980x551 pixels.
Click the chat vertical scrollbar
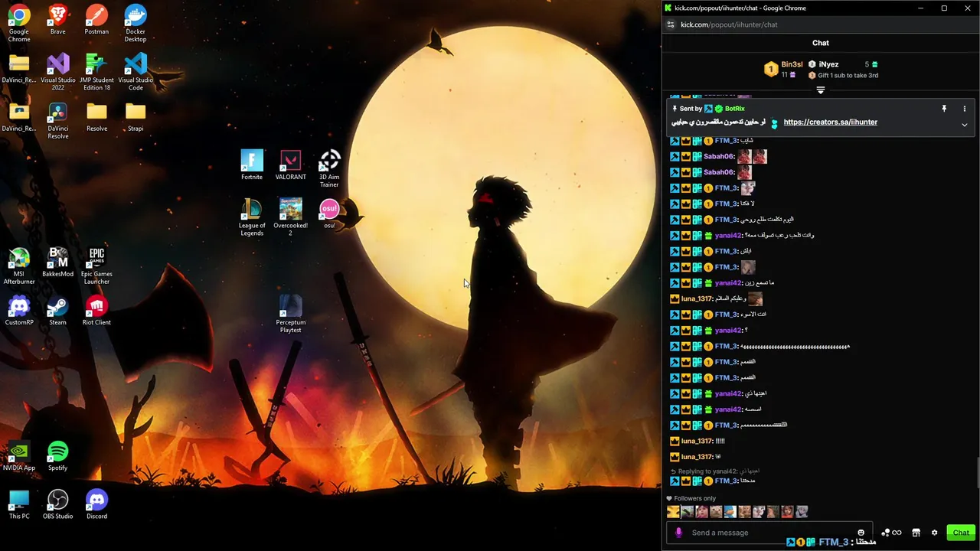(978, 472)
